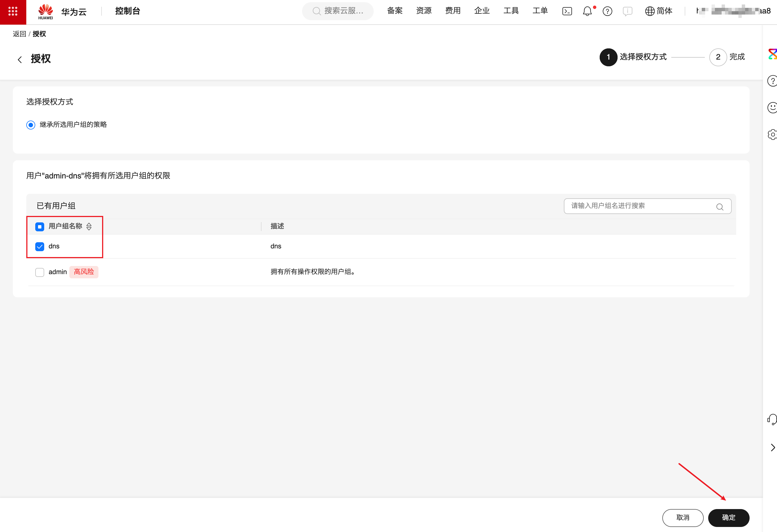Click the 取消 (Cancel) button
This screenshot has height=532, width=777.
coord(682,518)
